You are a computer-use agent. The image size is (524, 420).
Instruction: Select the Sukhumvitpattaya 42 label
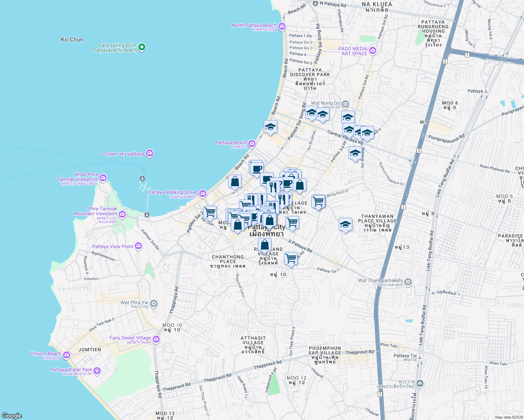(392, 173)
